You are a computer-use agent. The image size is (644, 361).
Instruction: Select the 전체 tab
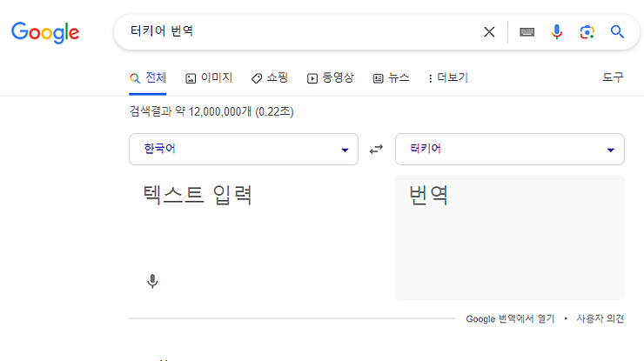click(x=148, y=77)
